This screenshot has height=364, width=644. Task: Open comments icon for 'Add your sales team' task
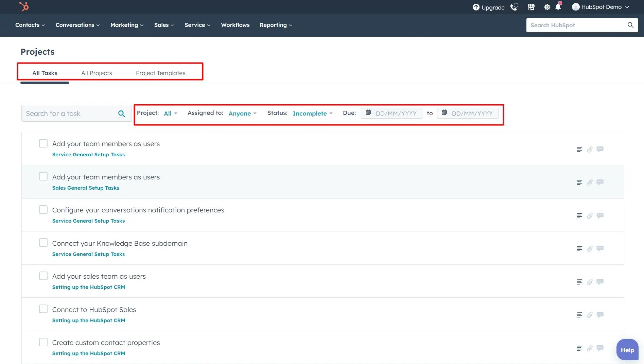pyautogui.click(x=600, y=281)
